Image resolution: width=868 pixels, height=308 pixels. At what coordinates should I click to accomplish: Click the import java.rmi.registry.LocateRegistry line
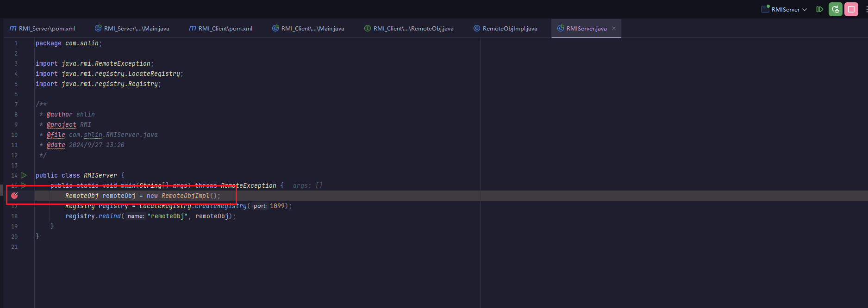tap(109, 74)
